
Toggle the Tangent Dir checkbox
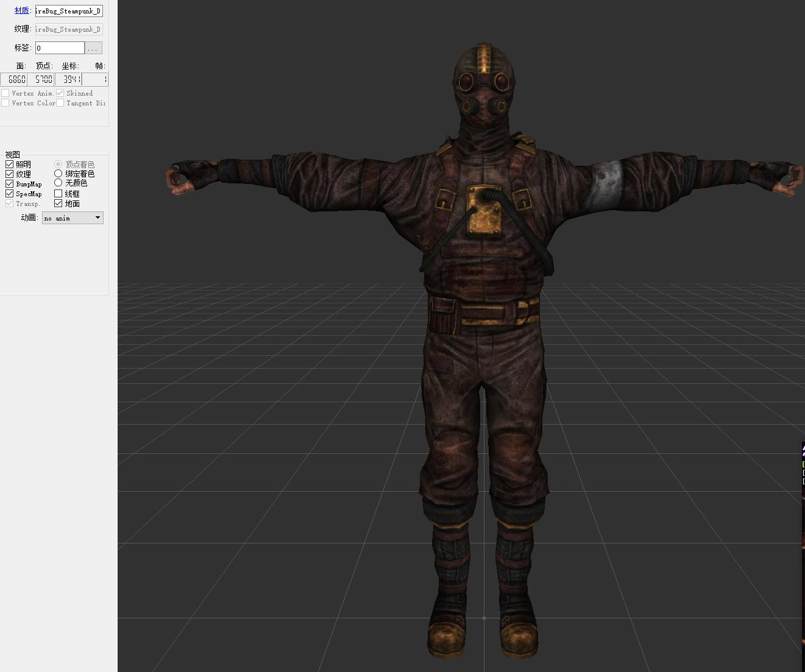pyautogui.click(x=60, y=103)
